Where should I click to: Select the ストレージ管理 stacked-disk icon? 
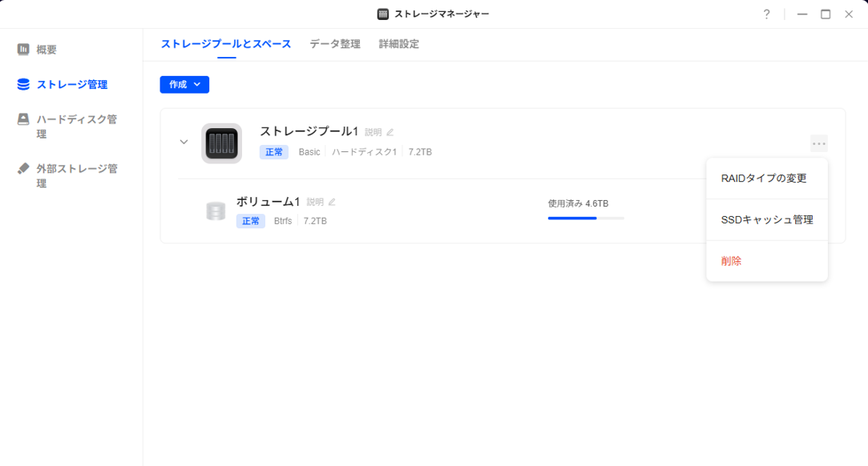tap(23, 84)
